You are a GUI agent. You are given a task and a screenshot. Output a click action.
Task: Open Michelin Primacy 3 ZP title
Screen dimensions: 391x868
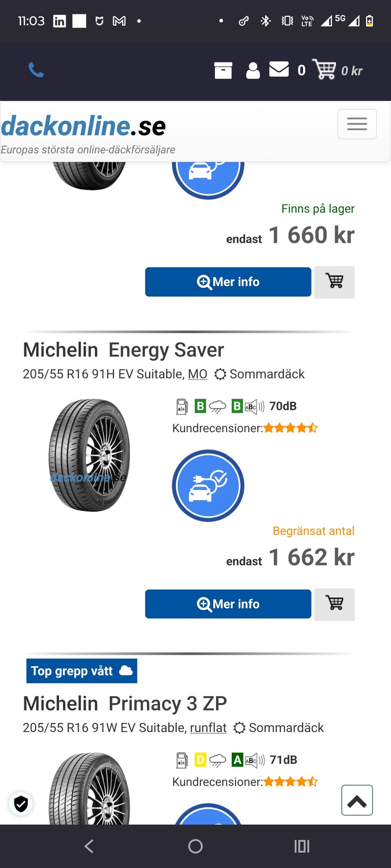point(125,704)
